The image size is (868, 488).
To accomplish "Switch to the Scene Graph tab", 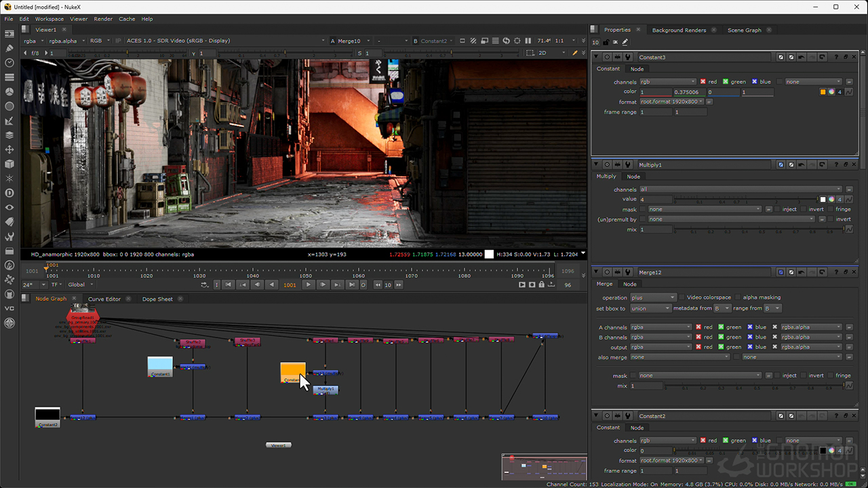I will (x=744, y=30).
